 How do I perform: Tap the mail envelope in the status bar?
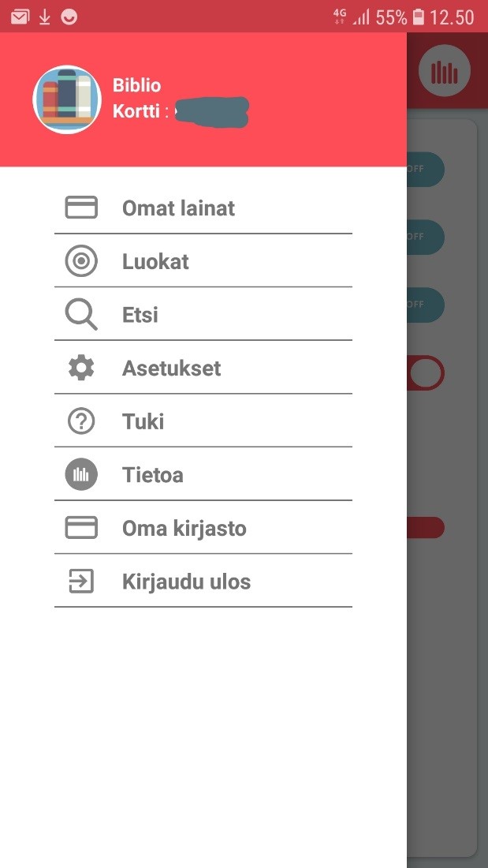pyautogui.click(x=20, y=17)
